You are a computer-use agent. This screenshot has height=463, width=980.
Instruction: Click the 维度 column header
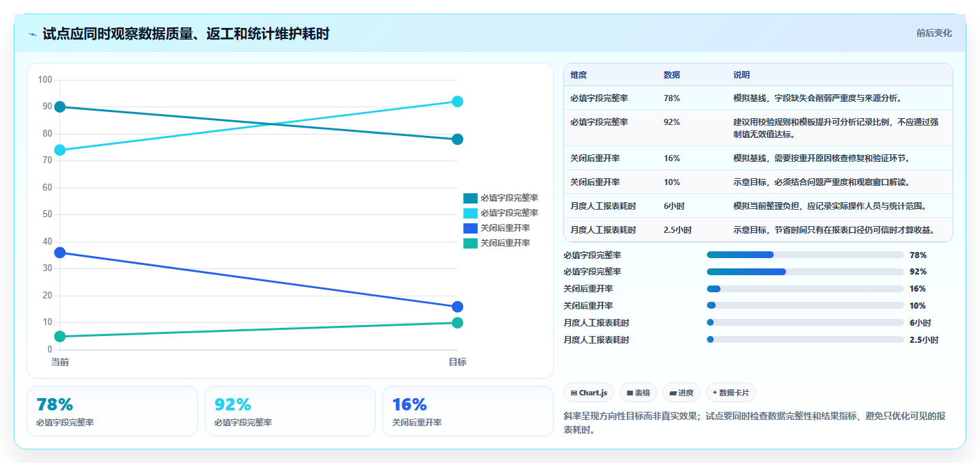(x=578, y=74)
